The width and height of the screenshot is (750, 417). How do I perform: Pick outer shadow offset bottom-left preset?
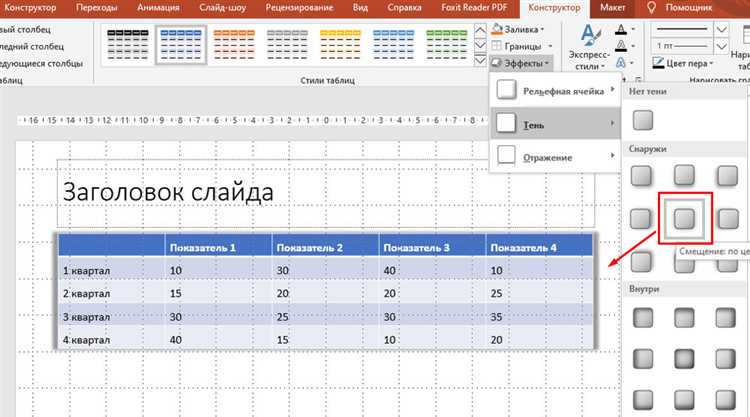tap(728, 176)
